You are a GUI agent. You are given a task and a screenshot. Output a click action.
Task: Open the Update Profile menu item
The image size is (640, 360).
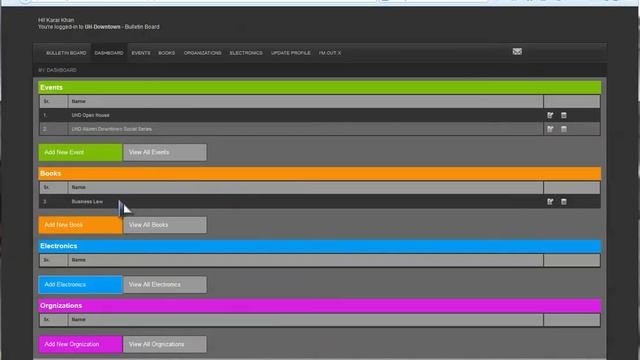[291, 53]
